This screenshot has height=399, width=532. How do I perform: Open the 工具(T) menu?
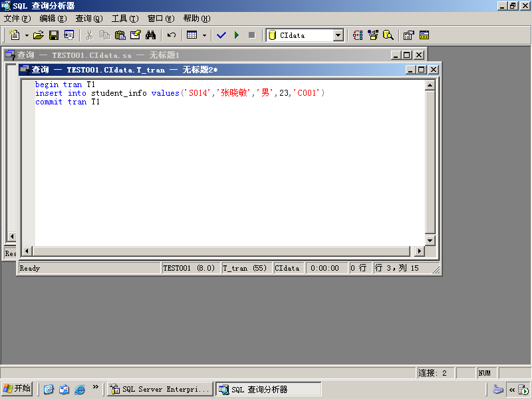pyautogui.click(x=125, y=19)
